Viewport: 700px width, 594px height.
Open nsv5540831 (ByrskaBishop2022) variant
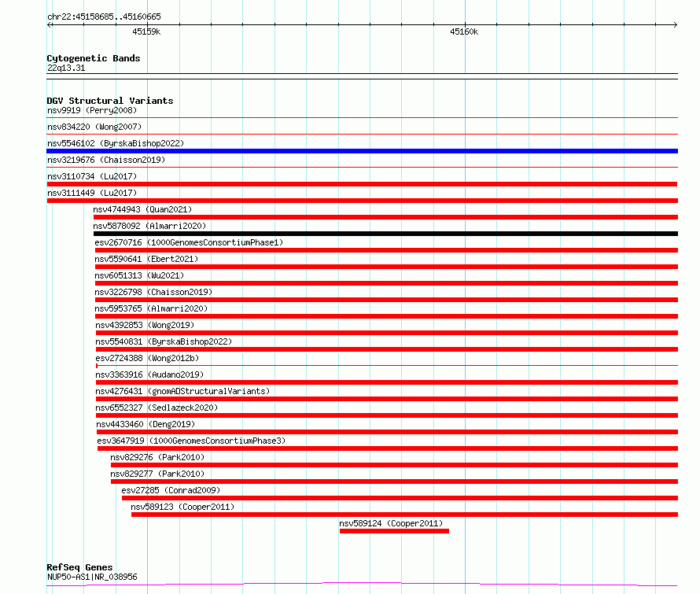pyautogui.click(x=164, y=341)
